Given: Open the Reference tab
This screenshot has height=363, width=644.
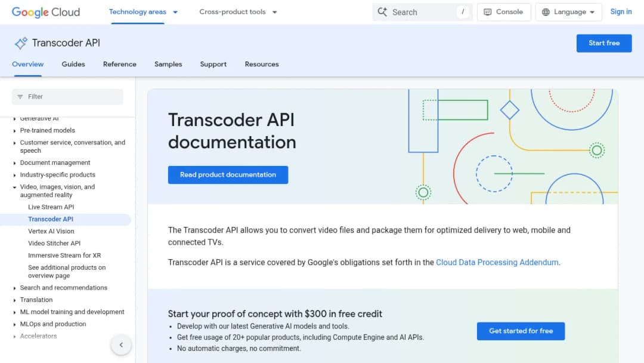Looking at the screenshot, I should (119, 64).
